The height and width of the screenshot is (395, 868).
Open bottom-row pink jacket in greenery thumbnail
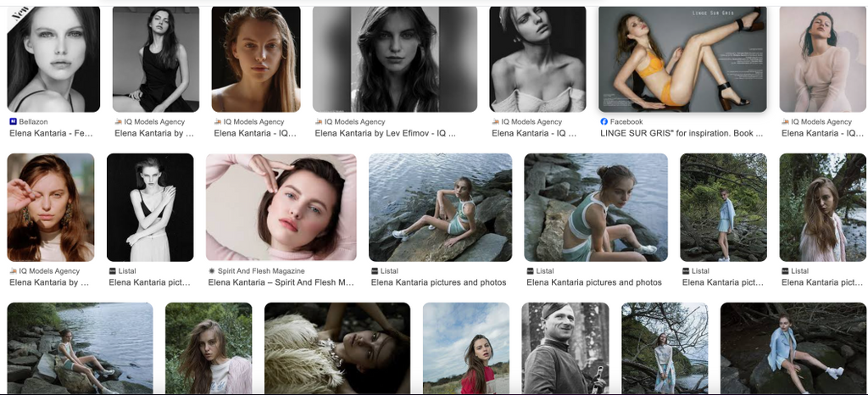click(x=209, y=348)
